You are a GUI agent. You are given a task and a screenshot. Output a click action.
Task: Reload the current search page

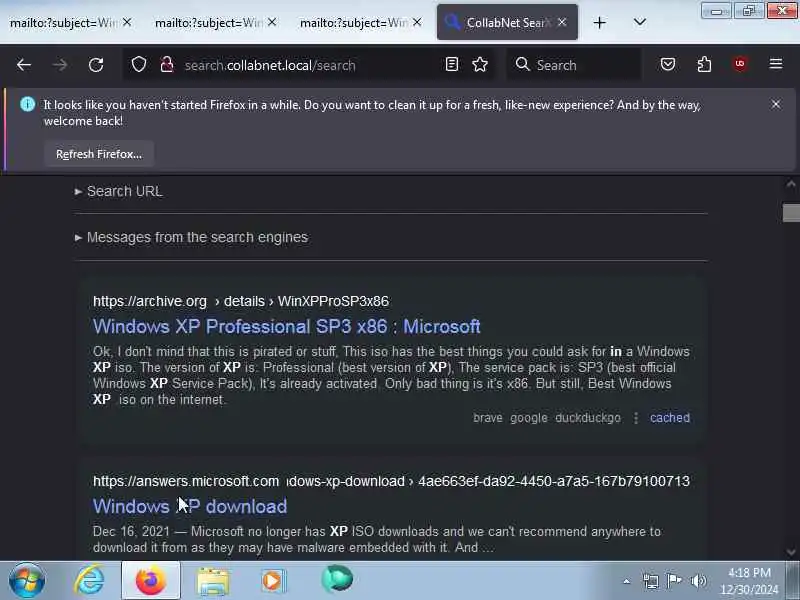point(96,65)
